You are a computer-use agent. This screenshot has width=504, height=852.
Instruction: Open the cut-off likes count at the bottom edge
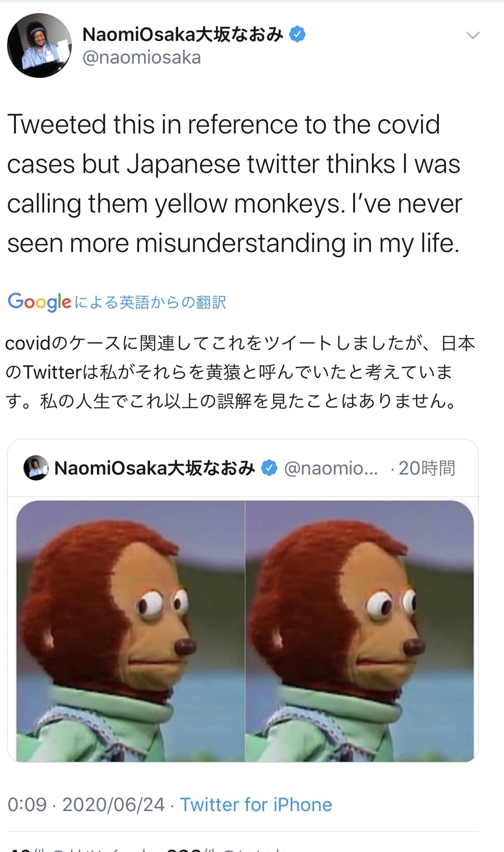(225, 849)
